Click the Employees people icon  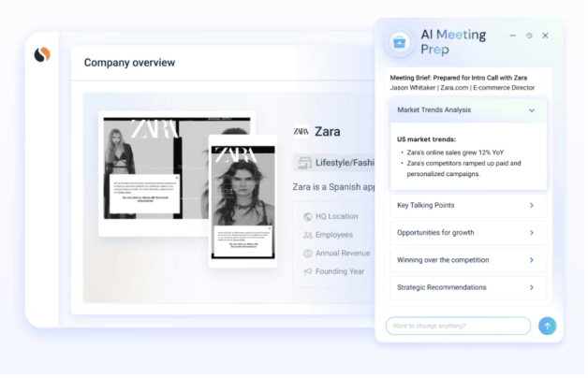click(307, 235)
